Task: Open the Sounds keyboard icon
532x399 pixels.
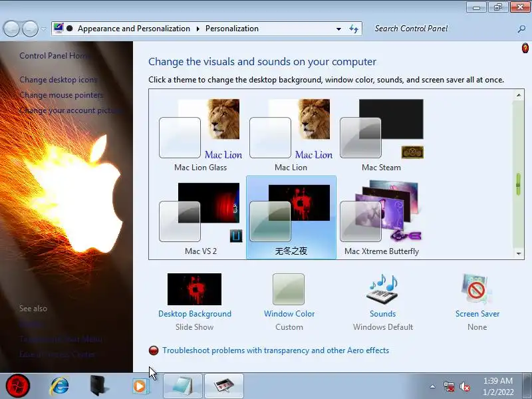Action: tap(383, 289)
